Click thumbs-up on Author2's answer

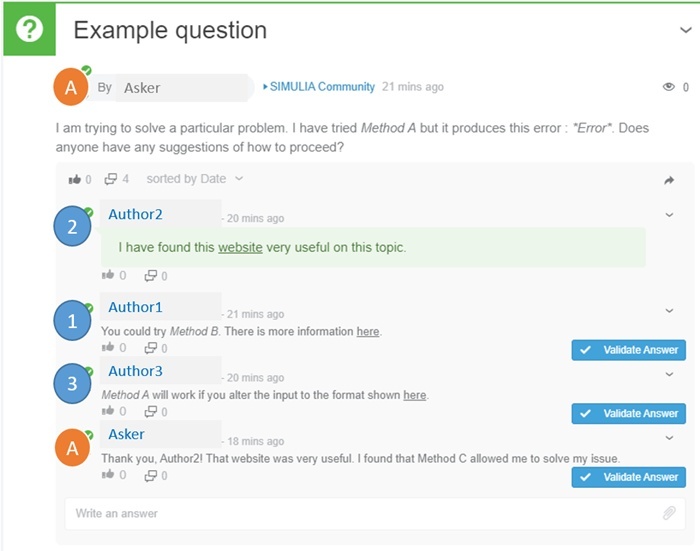107,276
